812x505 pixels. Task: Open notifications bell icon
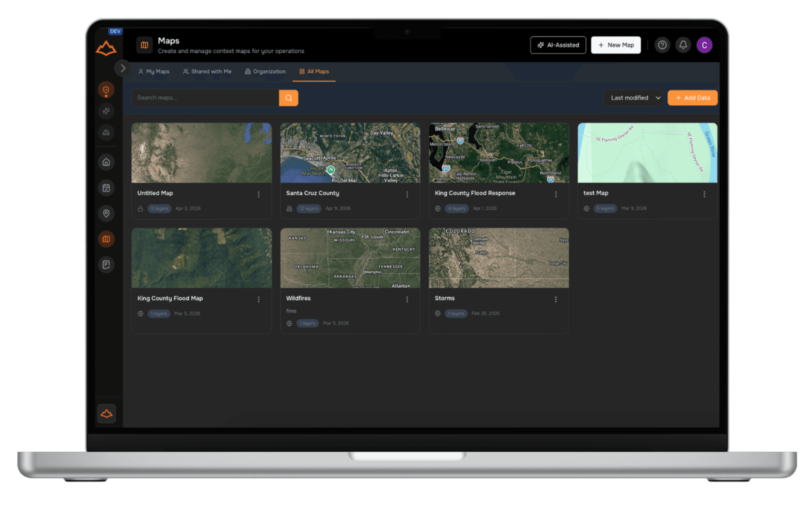[x=683, y=45]
